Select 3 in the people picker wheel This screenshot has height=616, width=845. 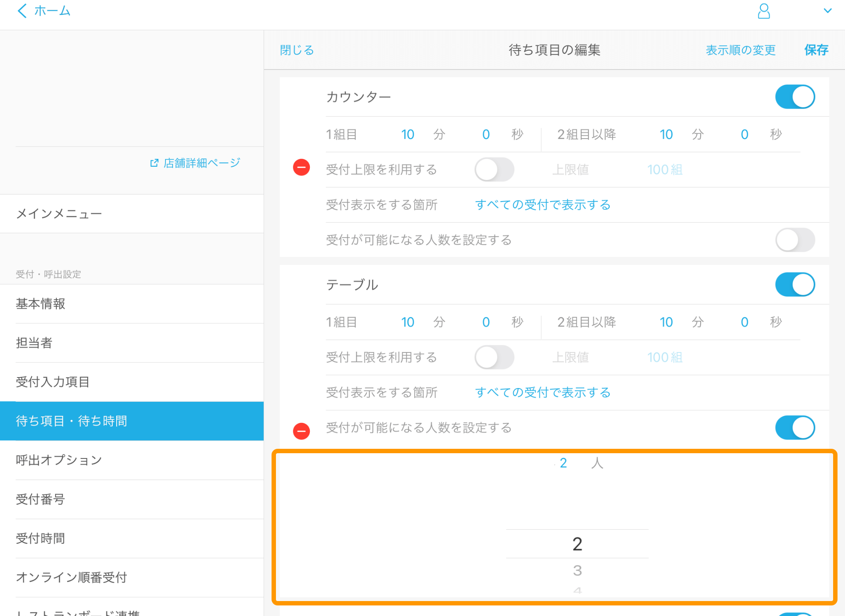(x=577, y=571)
